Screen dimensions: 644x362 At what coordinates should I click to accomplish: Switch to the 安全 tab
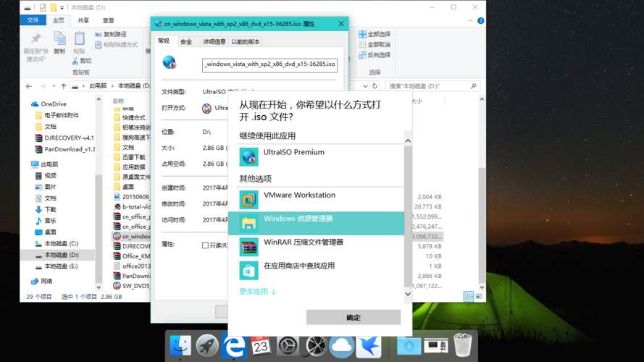(186, 41)
